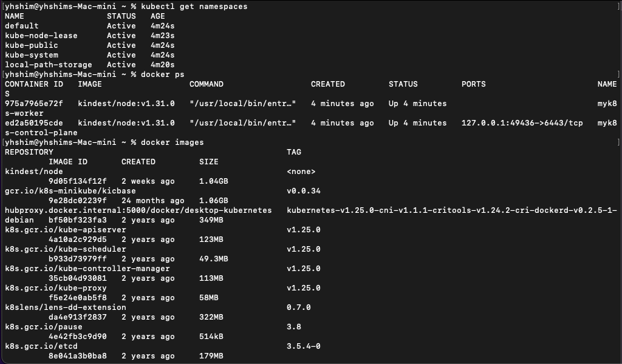The width and height of the screenshot is (622, 364).
Task: Click the 's-control-plane' container name continuation
Action: point(41,132)
